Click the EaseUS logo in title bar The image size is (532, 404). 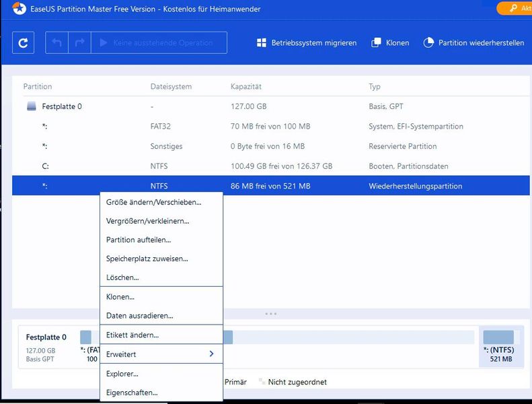click(x=20, y=9)
